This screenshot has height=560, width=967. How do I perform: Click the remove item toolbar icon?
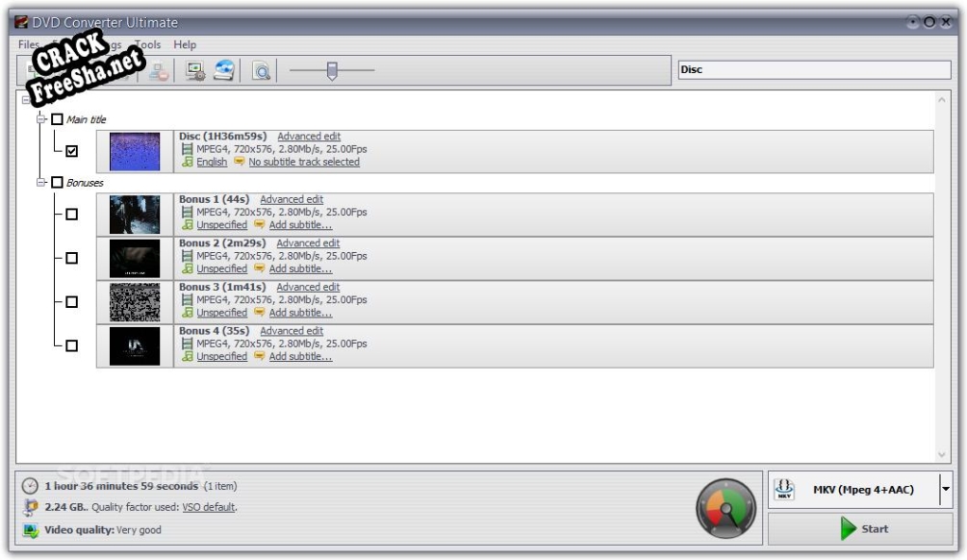point(159,71)
